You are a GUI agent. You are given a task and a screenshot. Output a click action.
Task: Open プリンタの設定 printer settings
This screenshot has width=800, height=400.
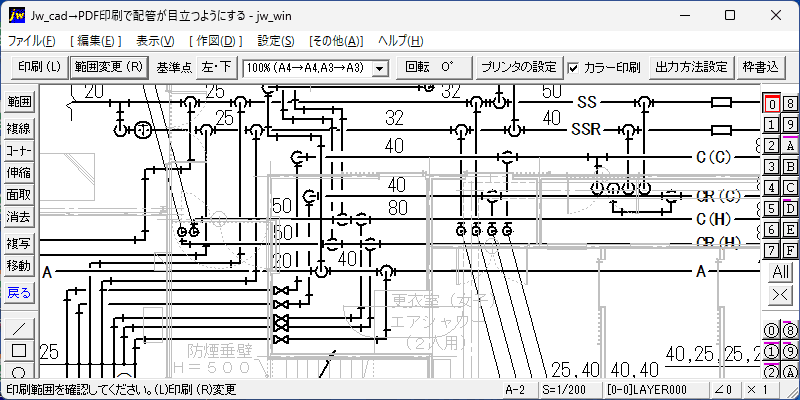(519, 67)
